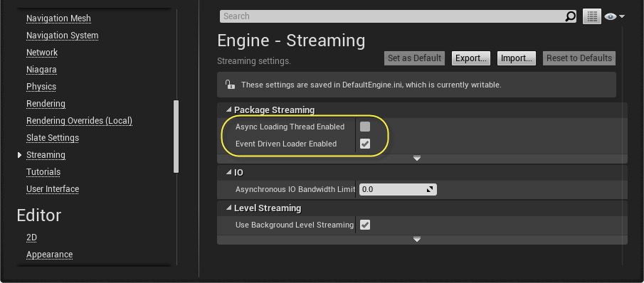
Task: Collapse the Level Streaming section
Action: tap(228, 208)
